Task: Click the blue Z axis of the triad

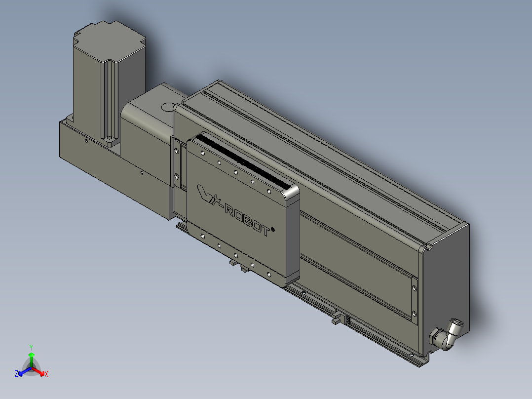Action: coord(22,372)
